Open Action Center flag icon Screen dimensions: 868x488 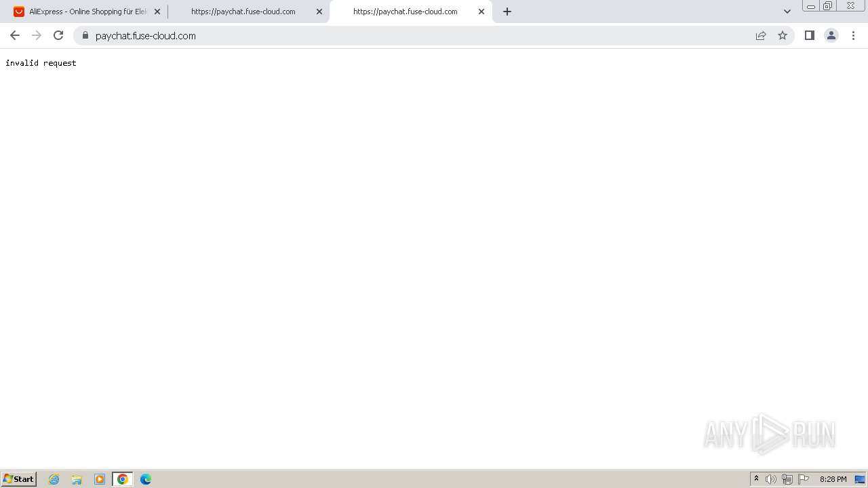[804, 479]
